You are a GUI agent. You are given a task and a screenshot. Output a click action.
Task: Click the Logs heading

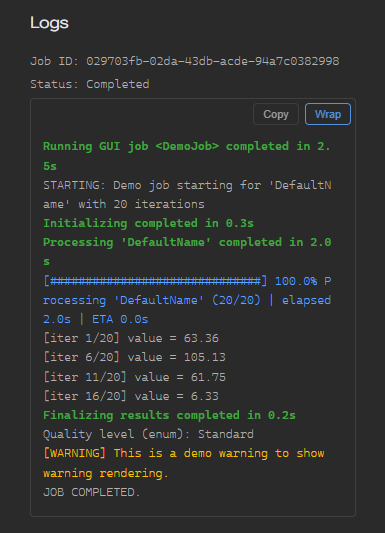pyautogui.click(x=49, y=23)
